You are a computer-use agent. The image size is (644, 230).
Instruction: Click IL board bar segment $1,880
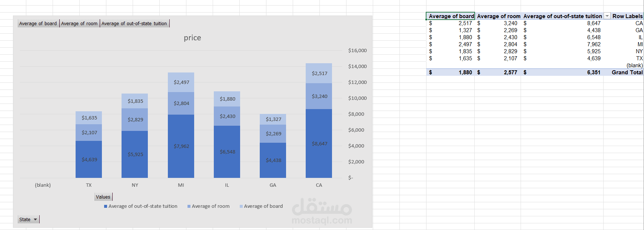click(x=227, y=99)
